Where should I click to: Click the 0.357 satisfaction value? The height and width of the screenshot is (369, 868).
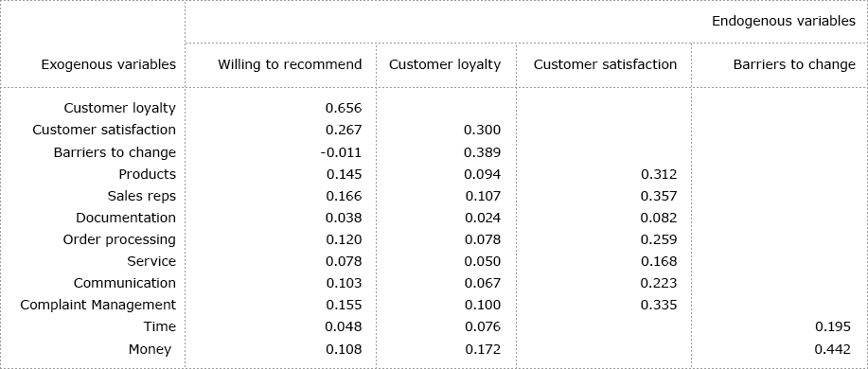(x=659, y=196)
